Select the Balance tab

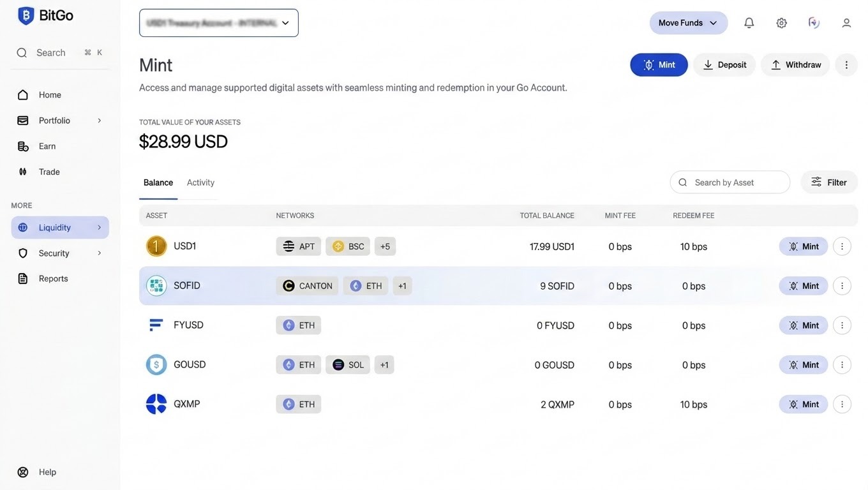(158, 182)
